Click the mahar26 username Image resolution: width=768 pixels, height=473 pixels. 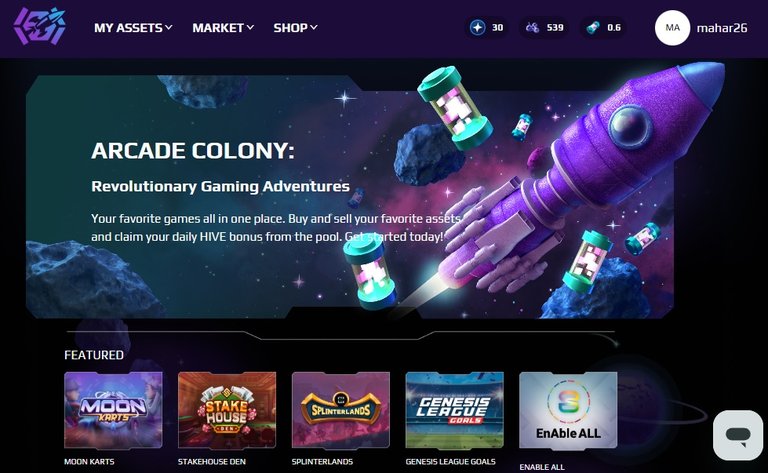pyautogui.click(x=722, y=28)
